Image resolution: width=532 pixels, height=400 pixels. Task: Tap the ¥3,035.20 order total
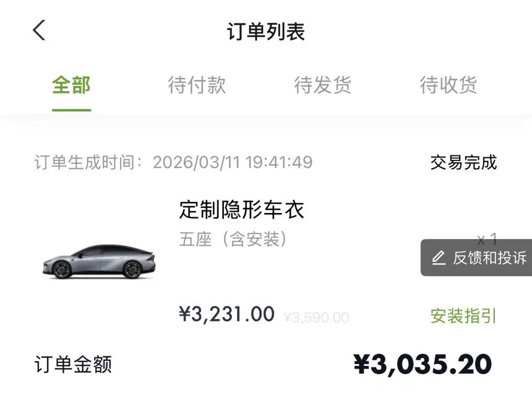coord(423,364)
